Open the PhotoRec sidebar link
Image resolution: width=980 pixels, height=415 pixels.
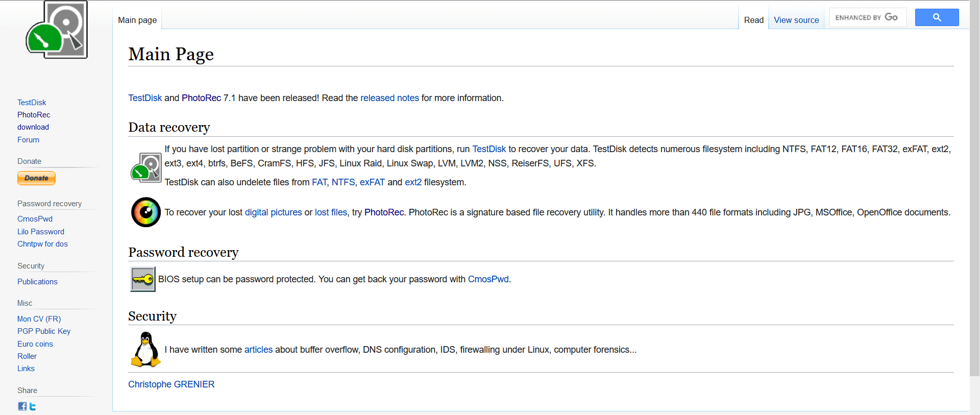(x=33, y=114)
